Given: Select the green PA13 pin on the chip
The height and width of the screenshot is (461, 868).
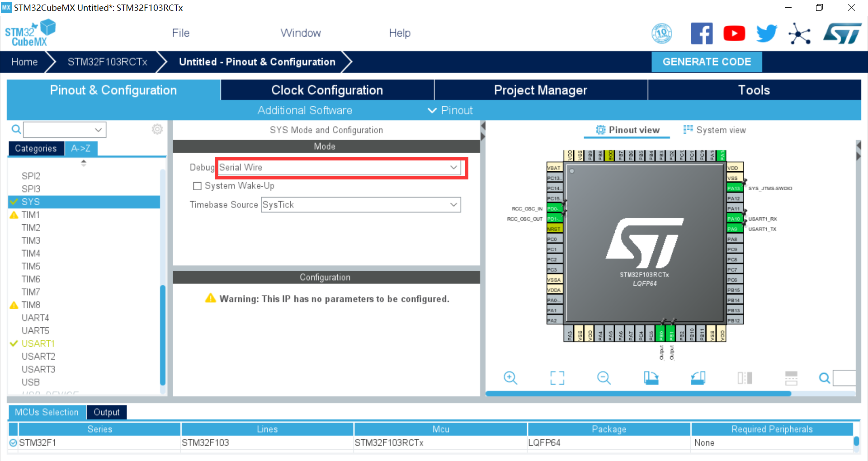Looking at the screenshot, I should [734, 188].
